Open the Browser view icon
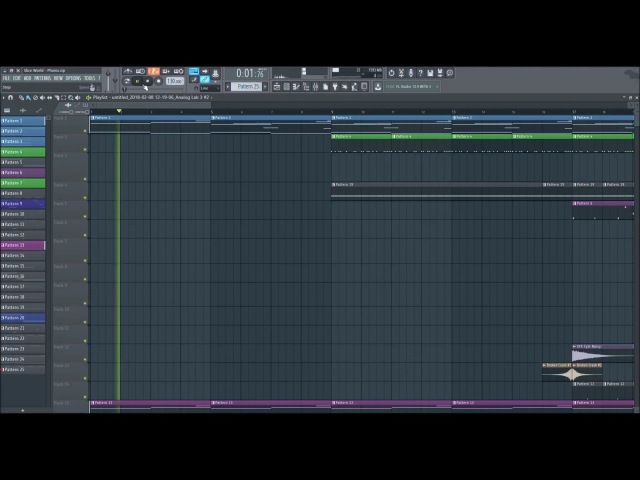The height and width of the screenshot is (480, 640). 306,87
